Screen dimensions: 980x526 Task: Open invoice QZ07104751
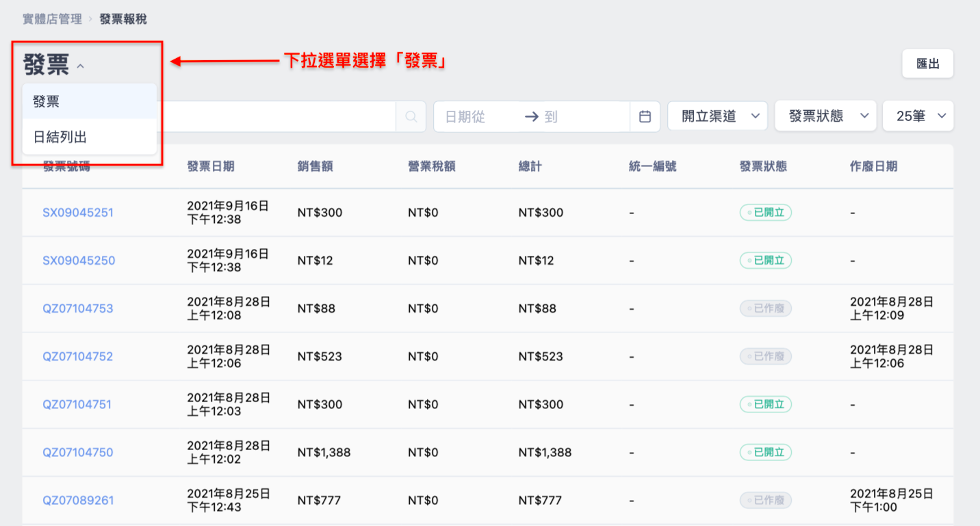(77, 404)
